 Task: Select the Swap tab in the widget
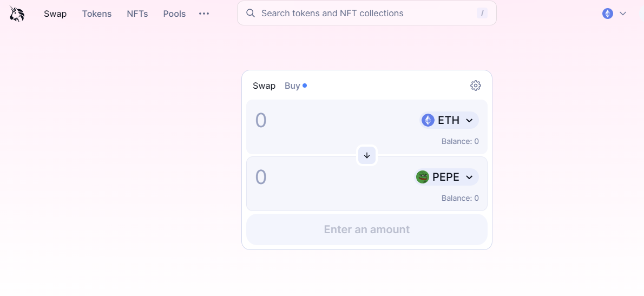(264, 86)
